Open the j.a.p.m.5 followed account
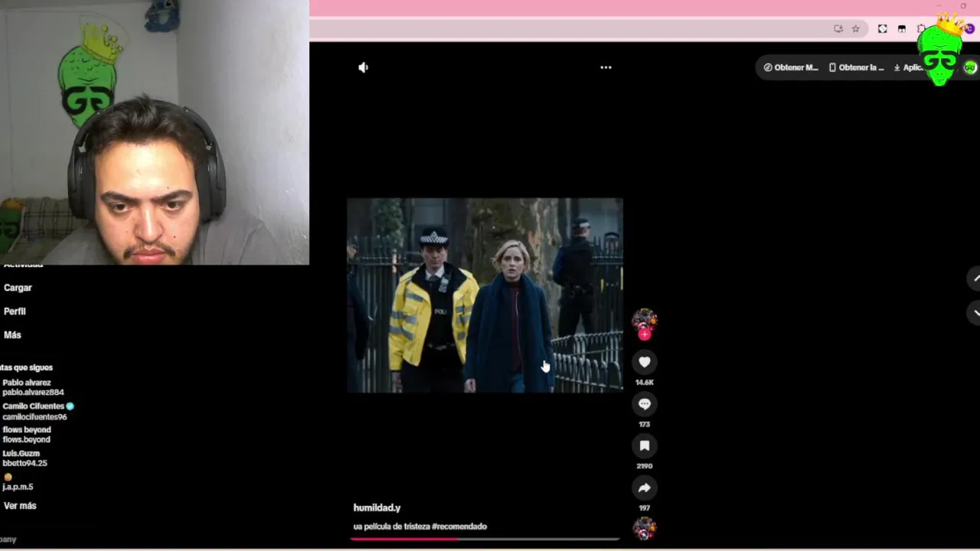This screenshot has height=551, width=980. pyautogui.click(x=18, y=482)
